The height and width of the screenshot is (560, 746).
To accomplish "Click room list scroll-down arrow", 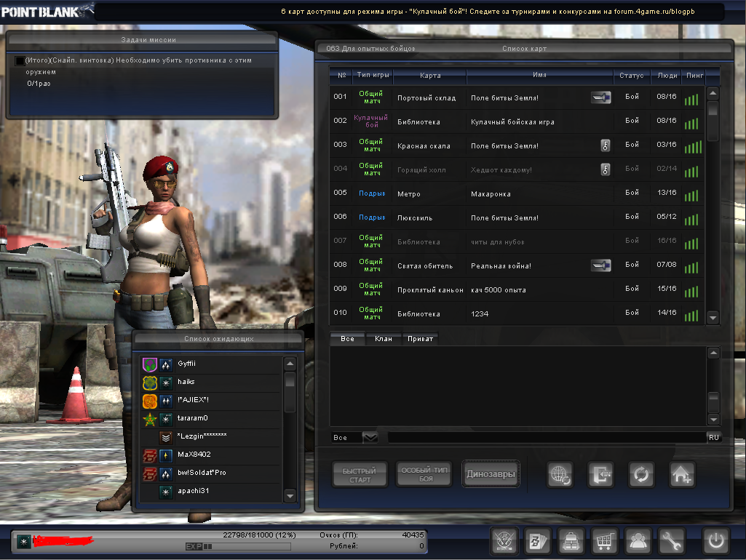I will [x=713, y=318].
